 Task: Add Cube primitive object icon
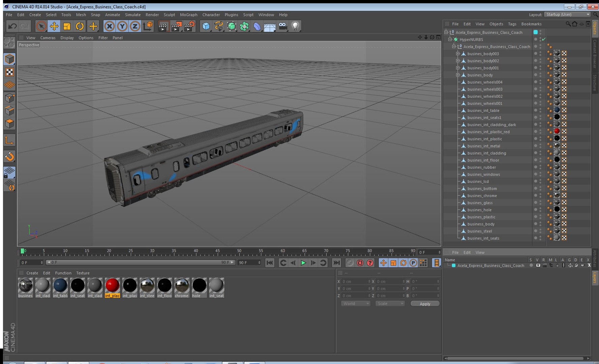point(206,26)
